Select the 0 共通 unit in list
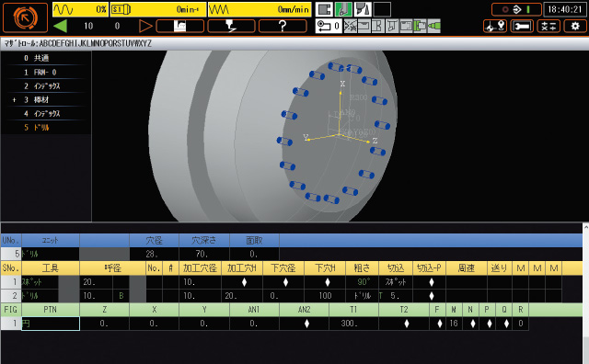The height and width of the screenshot is (364, 589). (x=37, y=58)
